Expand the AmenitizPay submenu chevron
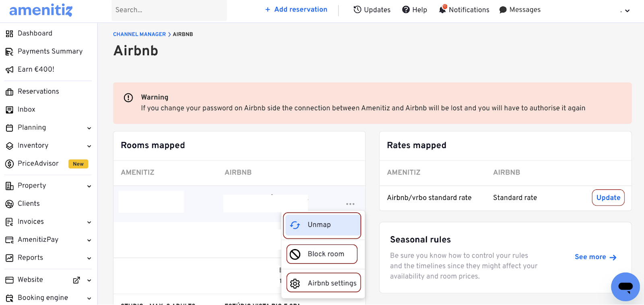This screenshot has width=644, height=305. [89, 240]
